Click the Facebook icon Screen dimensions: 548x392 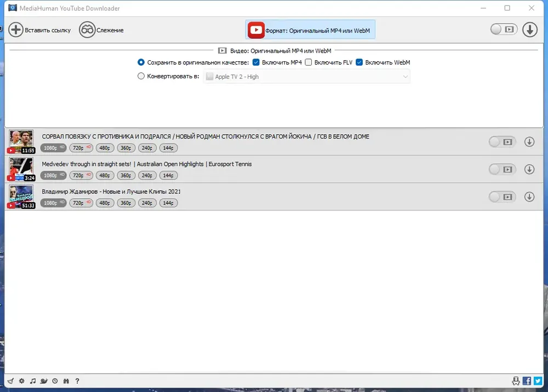[527, 381]
